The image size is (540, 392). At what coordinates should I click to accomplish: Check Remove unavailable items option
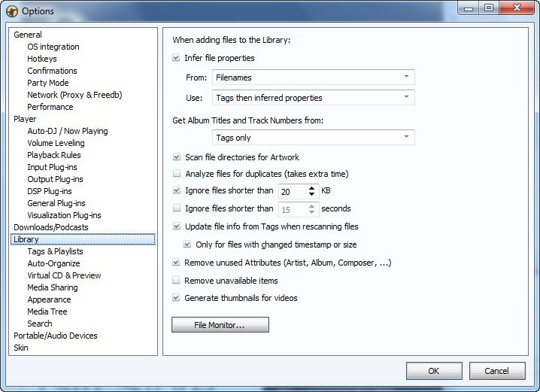[x=177, y=281]
